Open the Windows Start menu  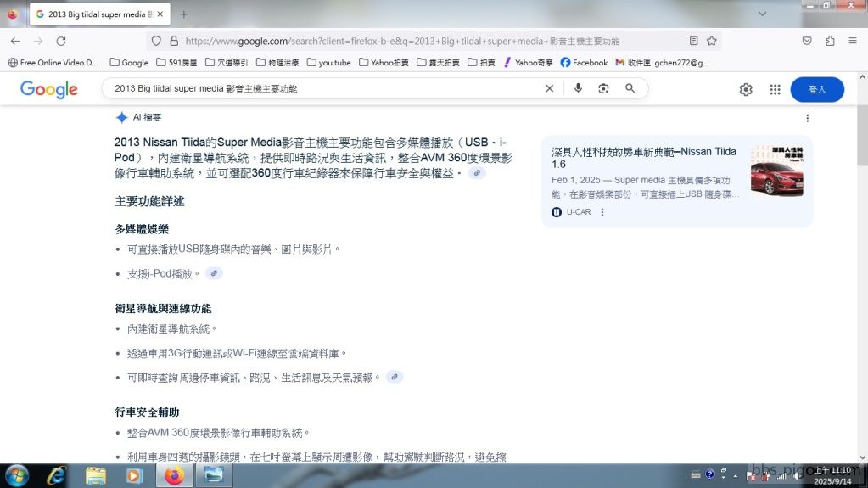16,476
